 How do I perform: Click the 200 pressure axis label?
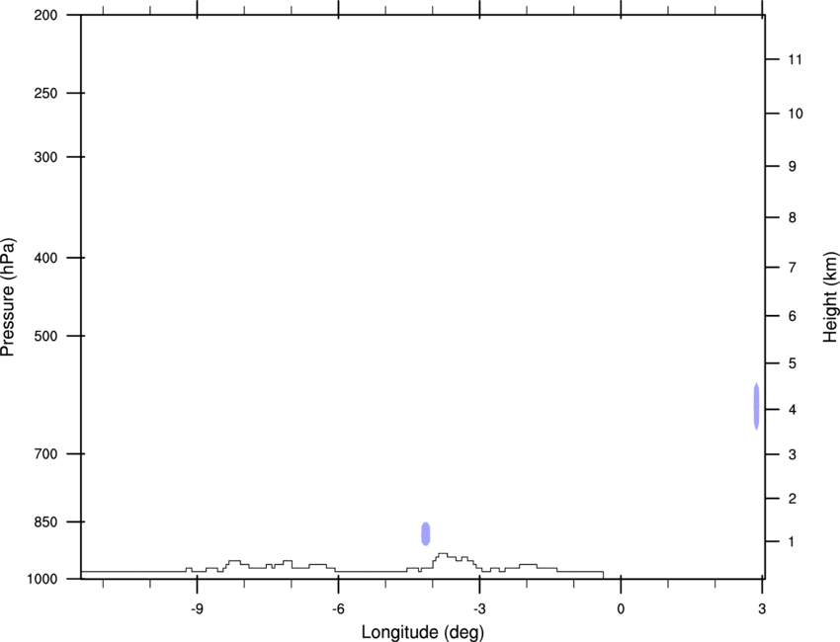(x=45, y=15)
